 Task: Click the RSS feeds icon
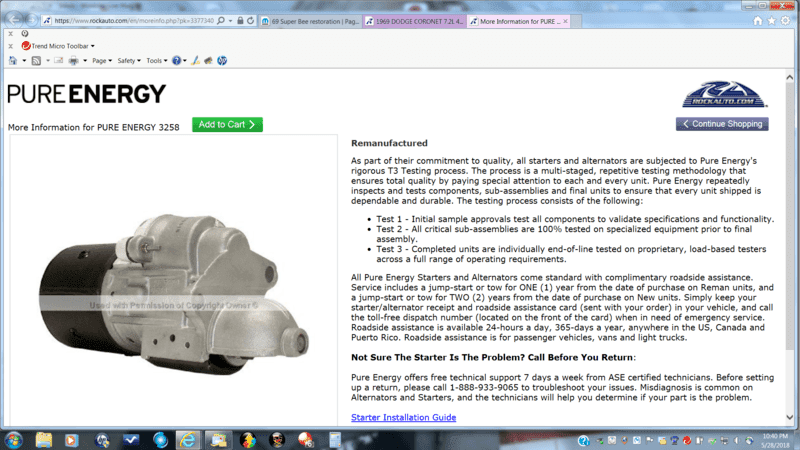[x=36, y=61]
